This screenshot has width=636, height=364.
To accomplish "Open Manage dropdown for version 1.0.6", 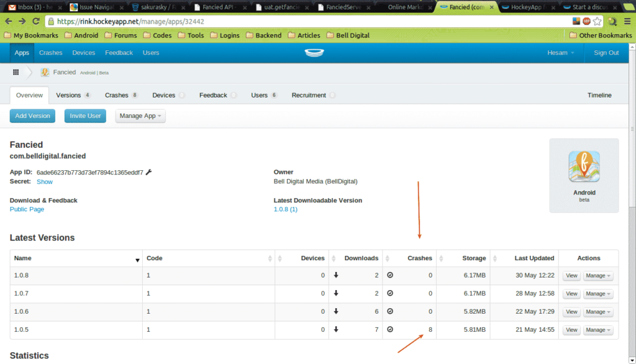I will (x=598, y=312).
